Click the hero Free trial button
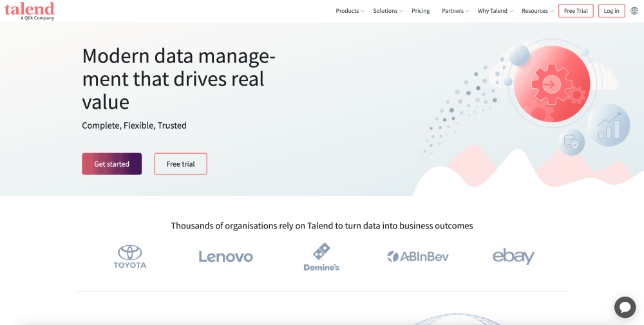 (181, 163)
